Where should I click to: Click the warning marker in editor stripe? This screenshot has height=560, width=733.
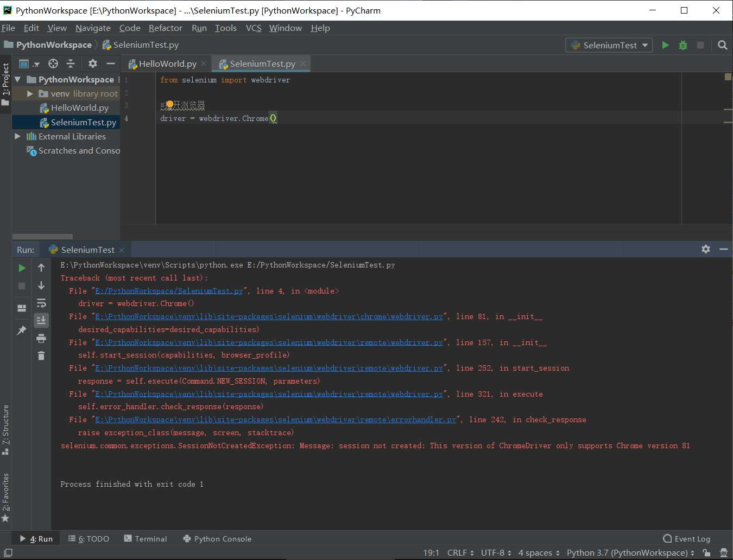pyautogui.click(x=728, y=77)
